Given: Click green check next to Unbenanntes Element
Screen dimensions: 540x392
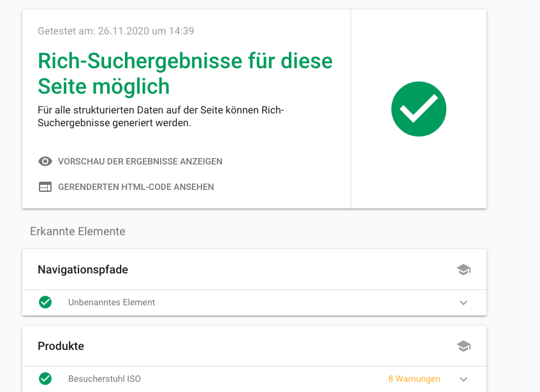Looking at the screenshot, I should pos(45,302).
